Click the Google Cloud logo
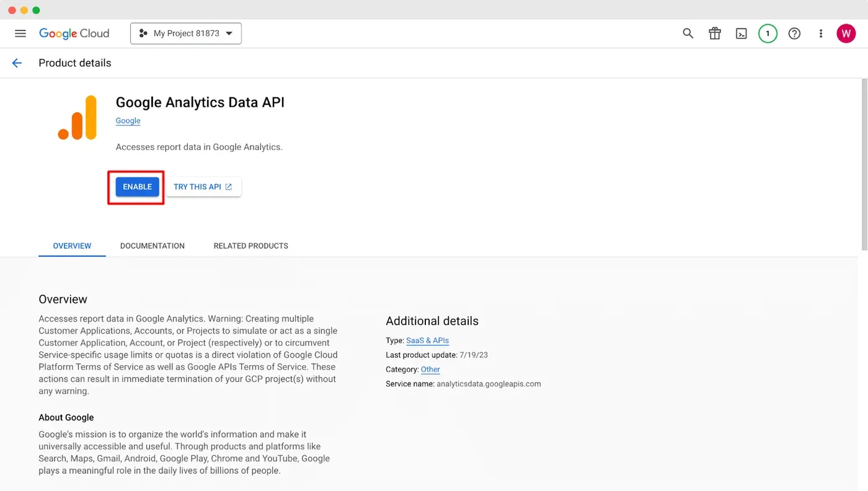868x491 pixels. (x=74, y=33)
